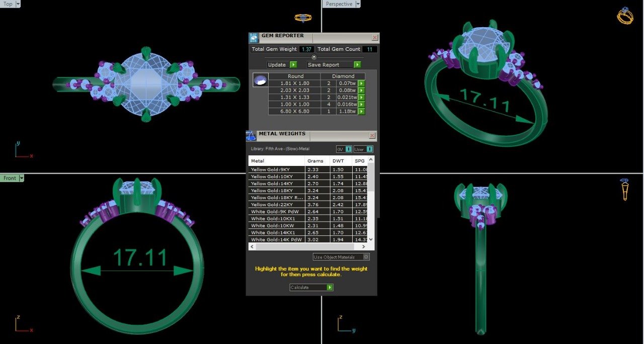Click the round gem shape thumbnail
This screenshot has width=644, height=344.
click(260, 80)
